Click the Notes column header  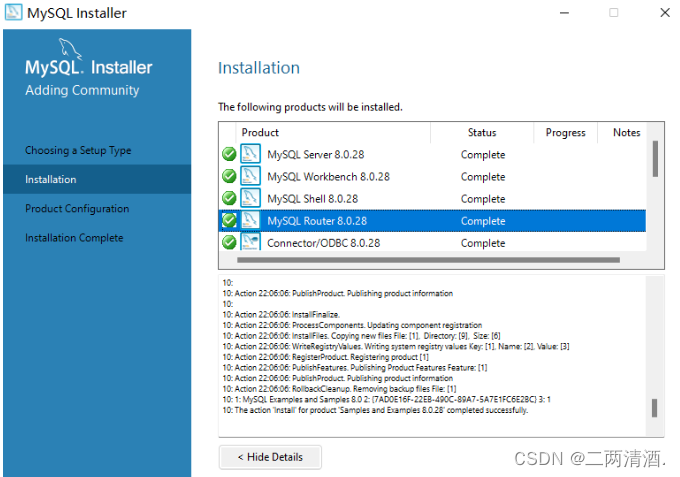[627, 133]
